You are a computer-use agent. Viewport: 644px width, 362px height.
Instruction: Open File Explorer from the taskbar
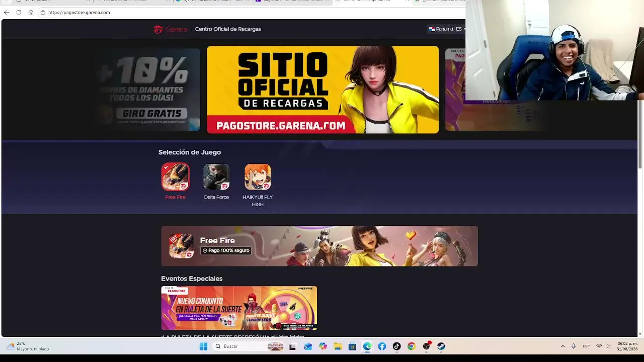point(338,346)
